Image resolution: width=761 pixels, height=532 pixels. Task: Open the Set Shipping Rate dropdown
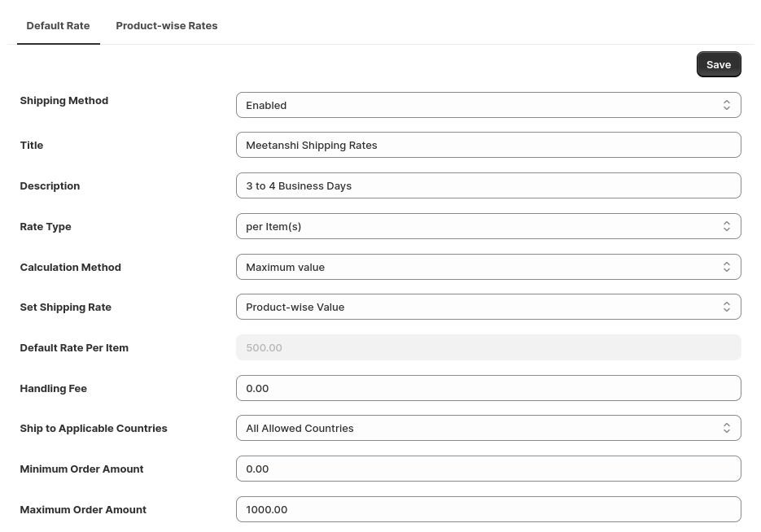point(488,307)
